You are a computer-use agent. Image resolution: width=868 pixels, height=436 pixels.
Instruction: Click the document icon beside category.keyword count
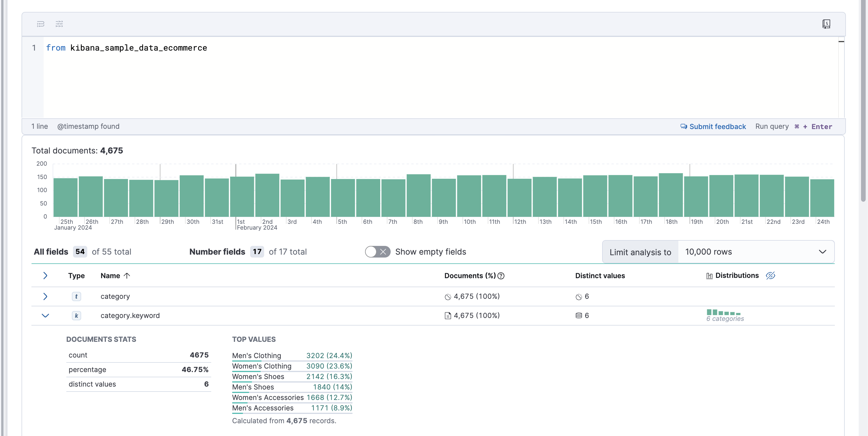(447, 315)
